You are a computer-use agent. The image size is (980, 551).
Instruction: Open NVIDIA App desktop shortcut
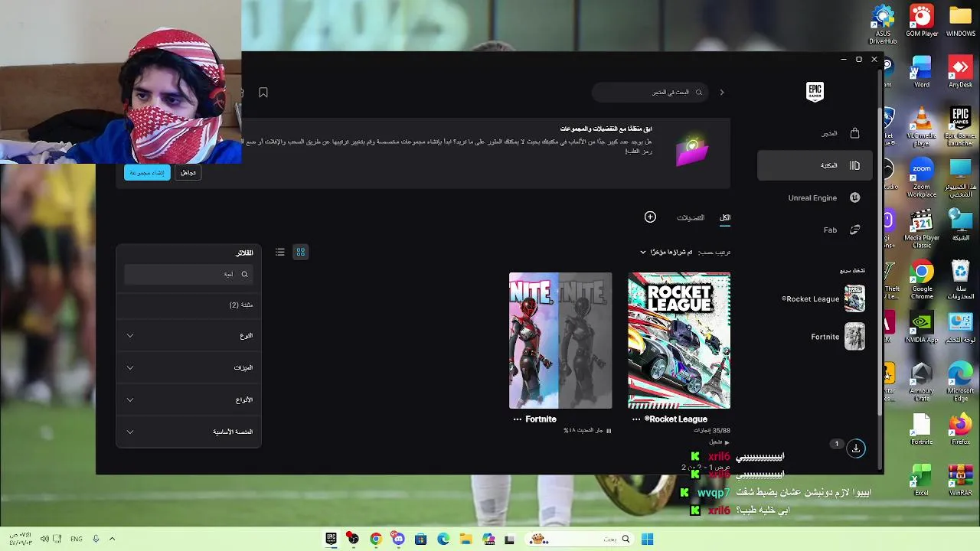click(x=922, y=328)
